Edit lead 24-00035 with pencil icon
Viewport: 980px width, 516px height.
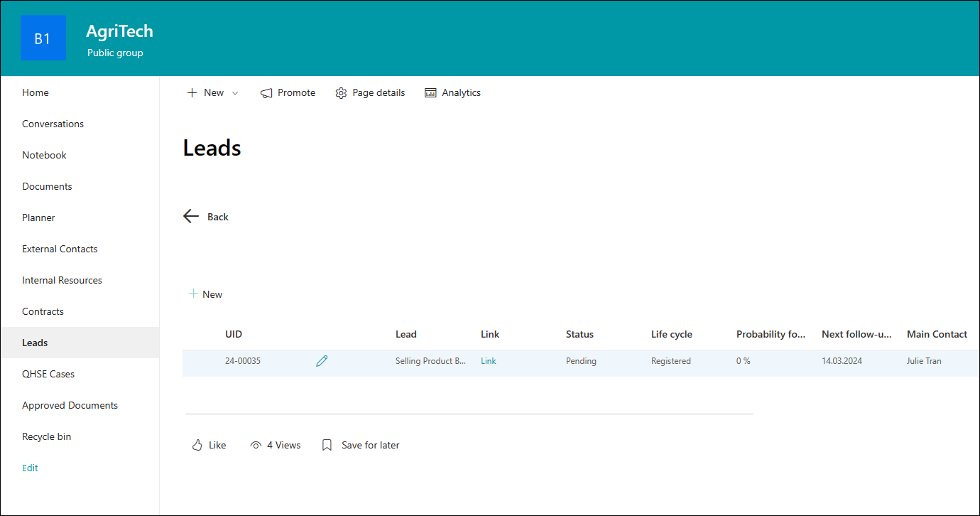coord(322,361)
